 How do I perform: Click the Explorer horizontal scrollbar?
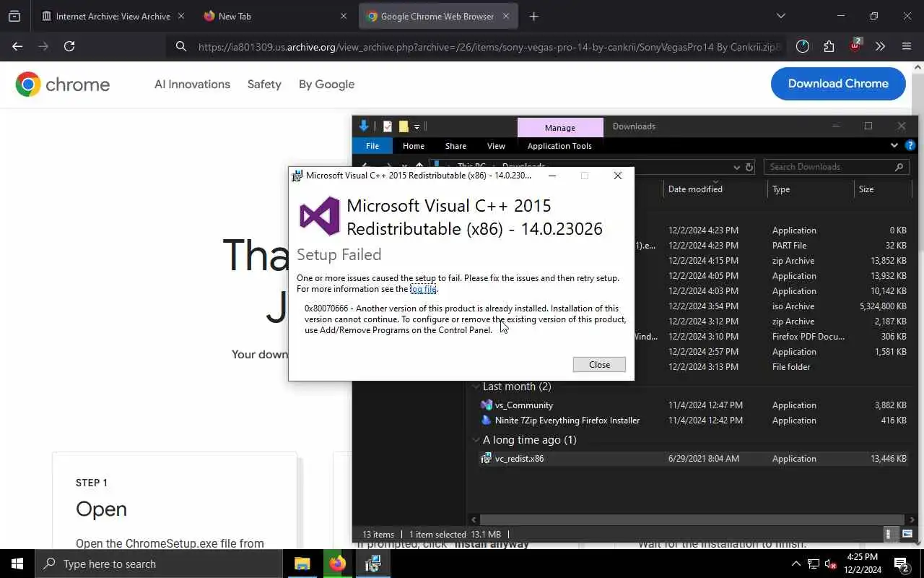pos(692,519)
